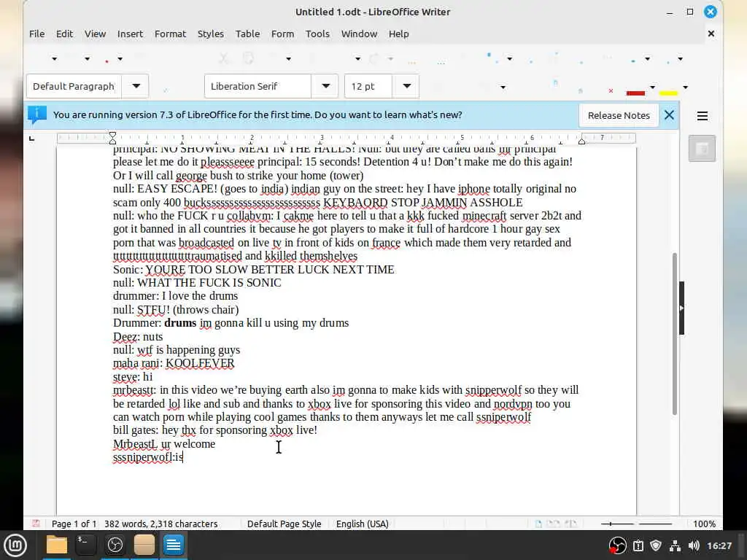Expand the Undo dropdown arrow
Screen dimensions: 747x560
[x=357, y=58]
